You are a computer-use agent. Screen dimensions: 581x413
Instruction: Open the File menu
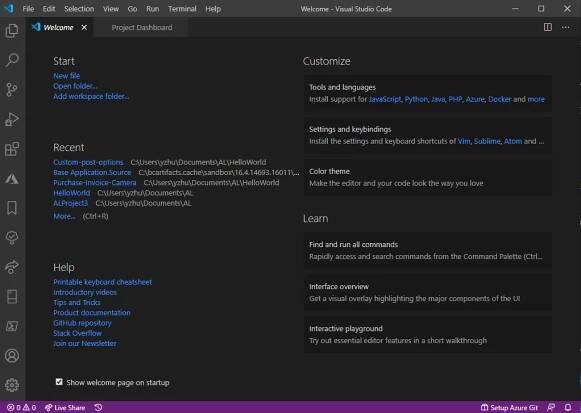click(28, 9)
